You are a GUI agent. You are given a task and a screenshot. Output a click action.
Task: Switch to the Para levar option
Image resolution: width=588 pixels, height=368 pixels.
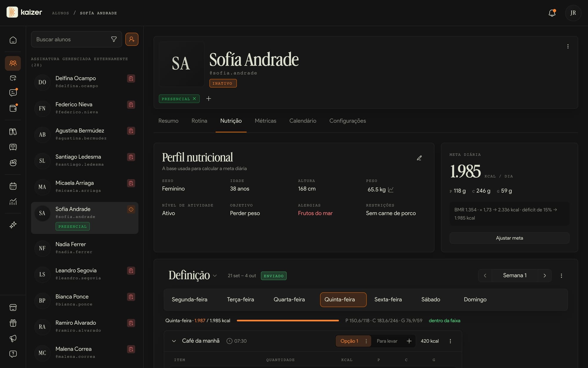coord(387,341)
